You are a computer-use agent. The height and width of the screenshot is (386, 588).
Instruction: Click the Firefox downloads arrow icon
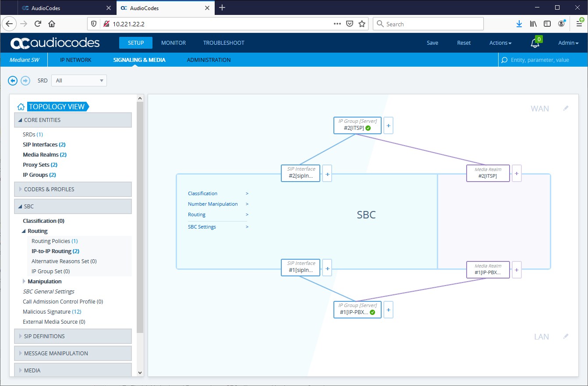(x=519, y=24)
